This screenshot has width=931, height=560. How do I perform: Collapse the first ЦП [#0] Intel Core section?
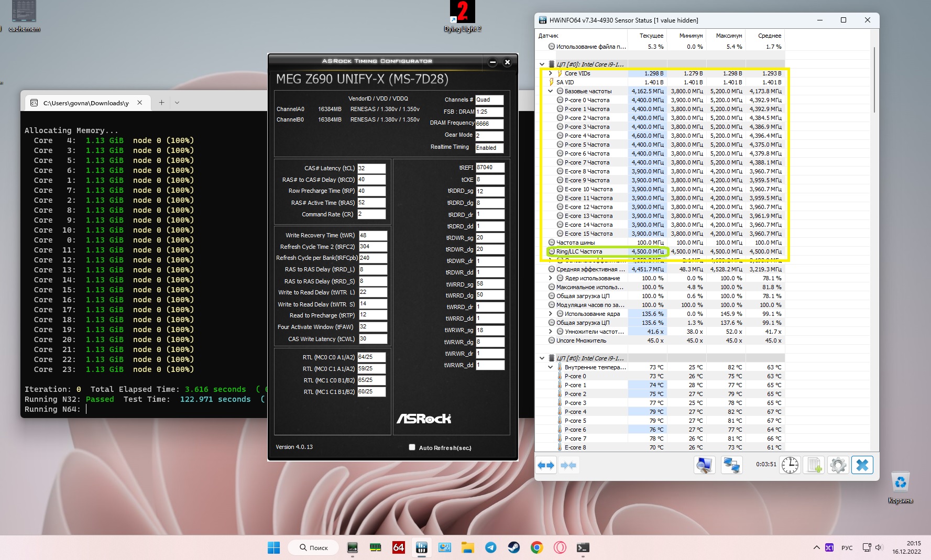point(542,64)
